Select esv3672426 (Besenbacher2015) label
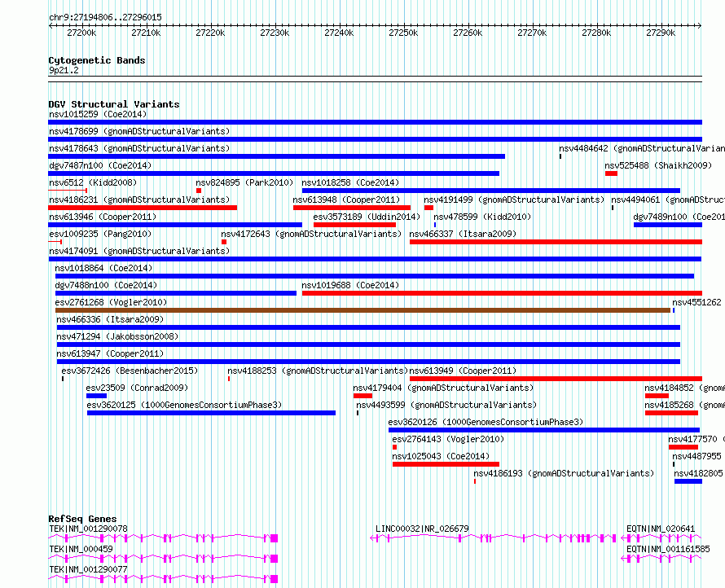This screenshot has width=725, height=588. (130, 371)
